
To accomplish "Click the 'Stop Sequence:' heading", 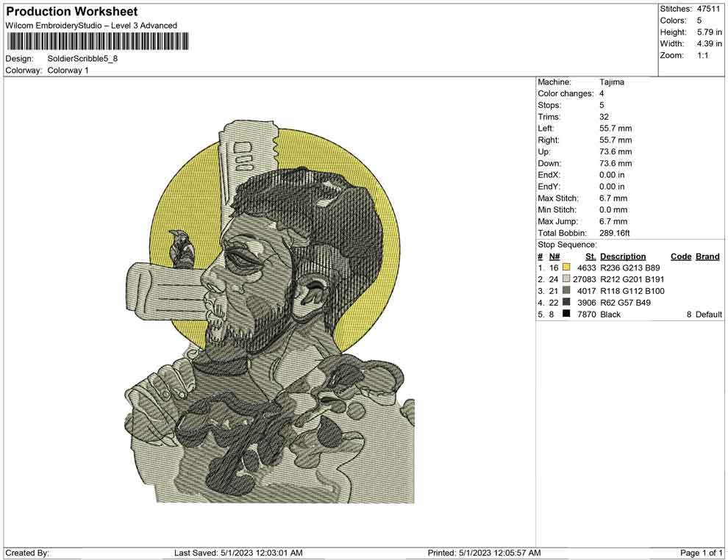I will [x=568, y=245].
